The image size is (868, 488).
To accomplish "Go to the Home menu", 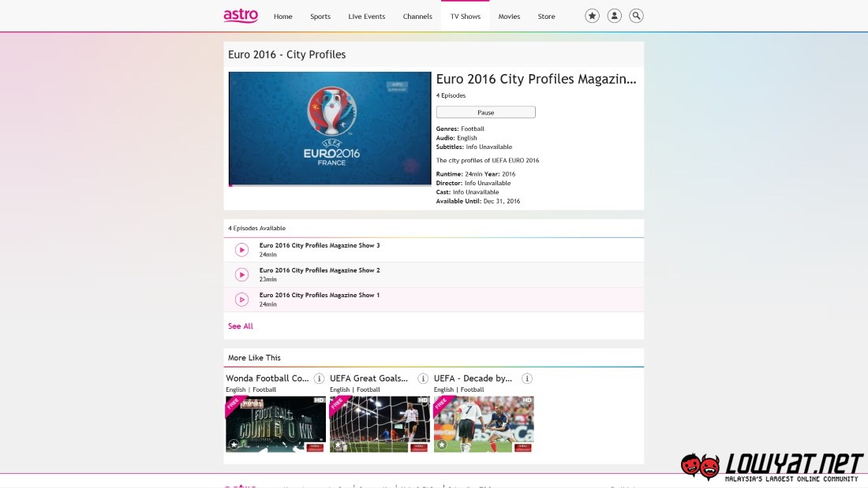I will 282,17.
